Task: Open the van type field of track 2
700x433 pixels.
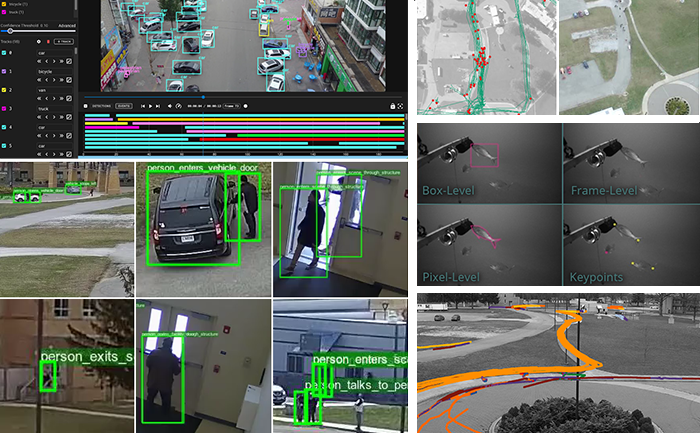Action: click(54, 90)
